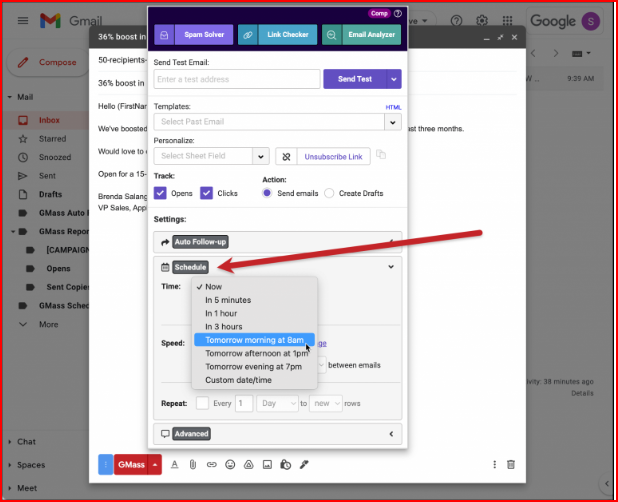This screenshot has height=502, width=618.
Task: Toggle the Clicks tracking checkbox
Action: pyautogui.click(x=207, y=193)
